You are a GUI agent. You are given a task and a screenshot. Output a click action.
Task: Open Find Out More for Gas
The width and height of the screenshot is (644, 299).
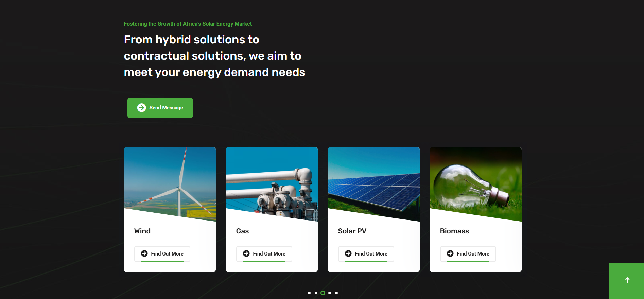[x=264, y=254]
